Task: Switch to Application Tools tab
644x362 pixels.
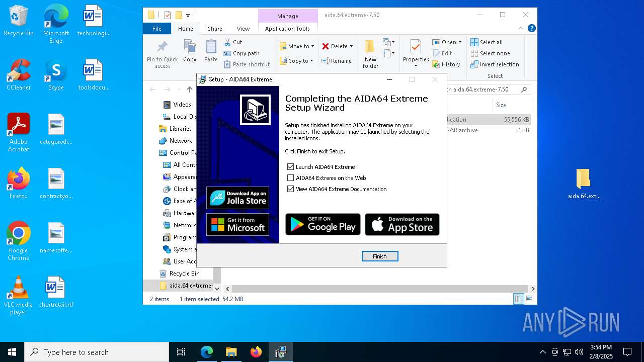Action: pyautogui.click(x=287, y=29)
